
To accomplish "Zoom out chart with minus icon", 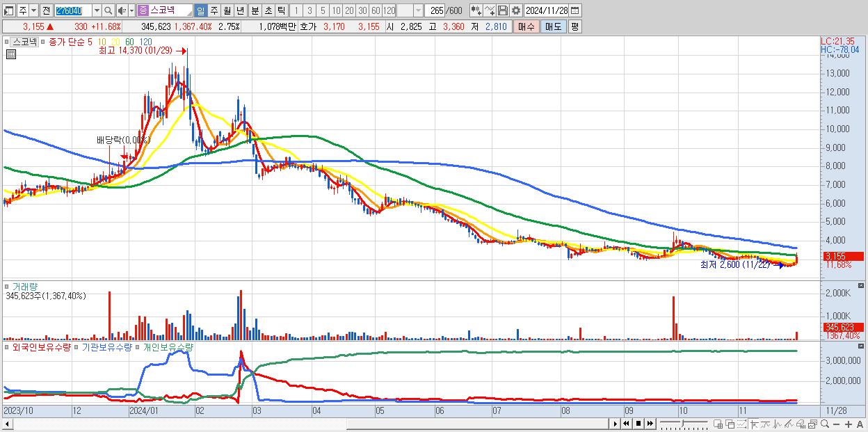I will (x=837, y=424).
